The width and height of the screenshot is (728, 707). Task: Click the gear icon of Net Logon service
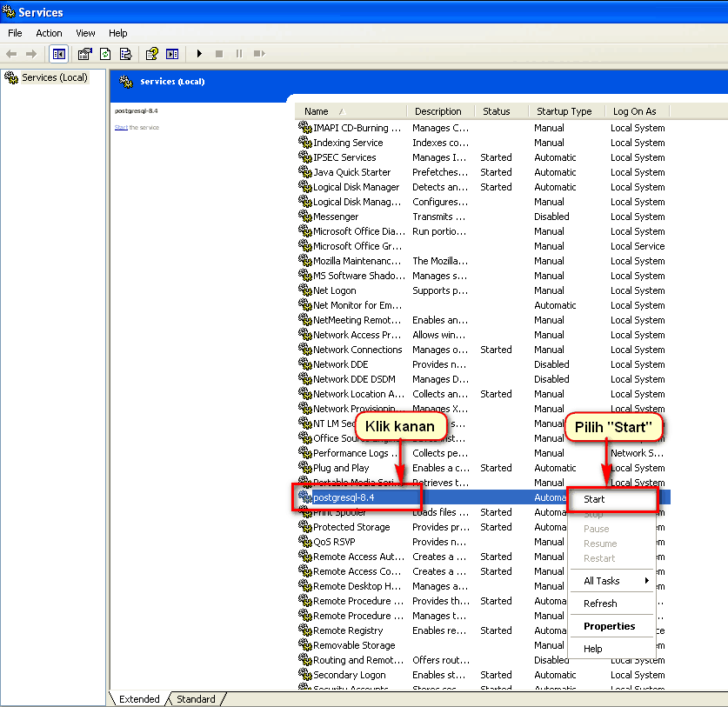(304, 290)
